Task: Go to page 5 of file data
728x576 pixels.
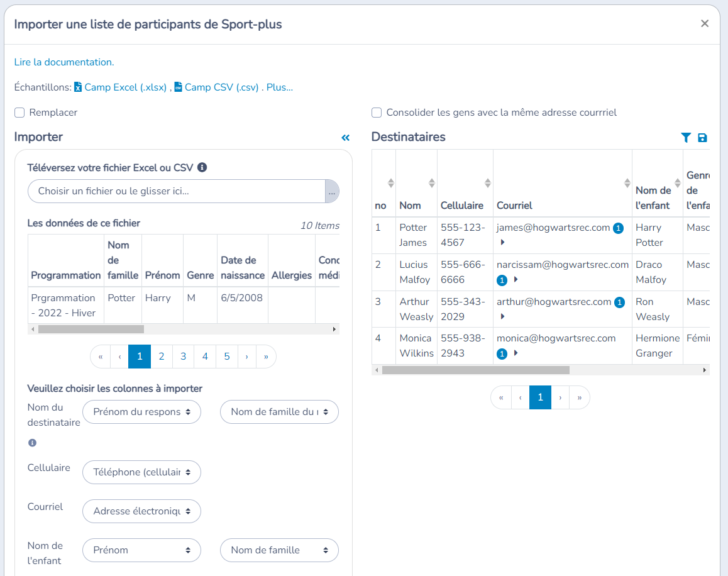Action: click(227, 357)
